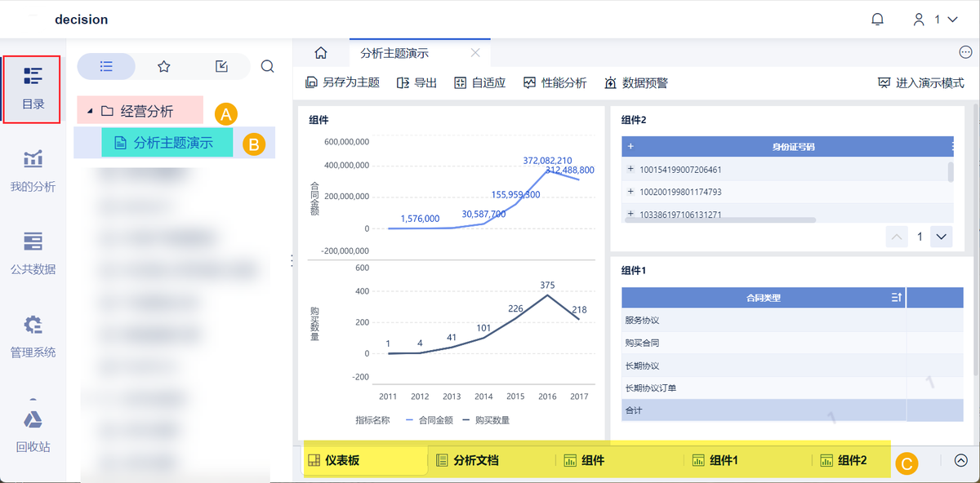Open the 目录 directory sidebar item

[33, 90]
